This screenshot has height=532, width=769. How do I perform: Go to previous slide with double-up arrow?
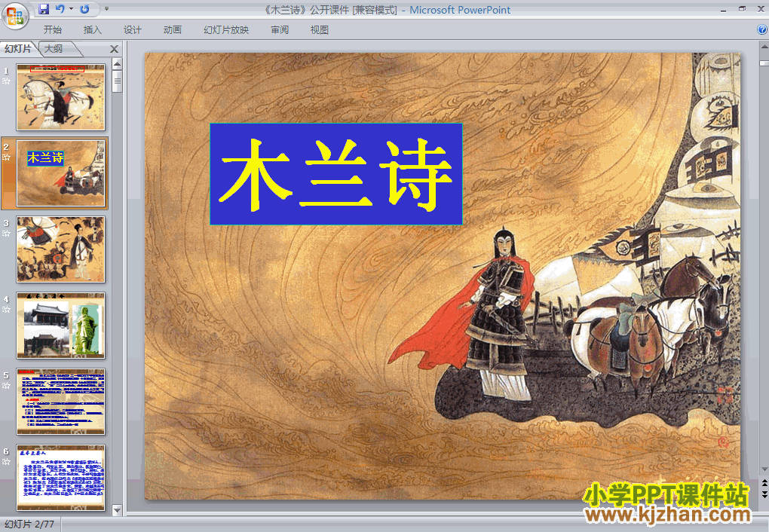click(764, 484)
